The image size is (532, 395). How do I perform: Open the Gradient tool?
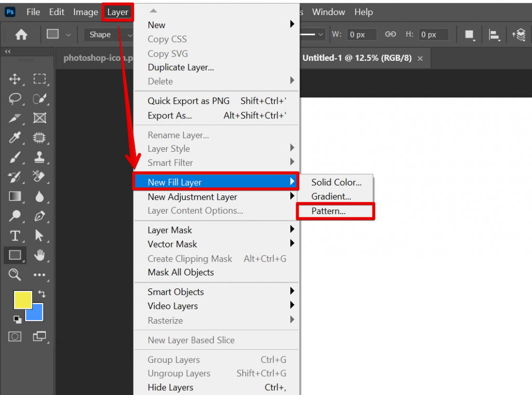(15, 196)
